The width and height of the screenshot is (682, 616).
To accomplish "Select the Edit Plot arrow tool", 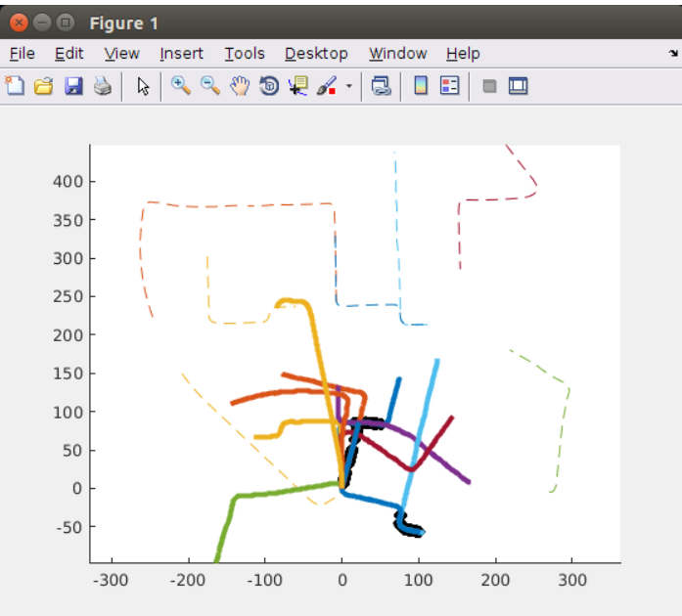I will tap(143, 86).
